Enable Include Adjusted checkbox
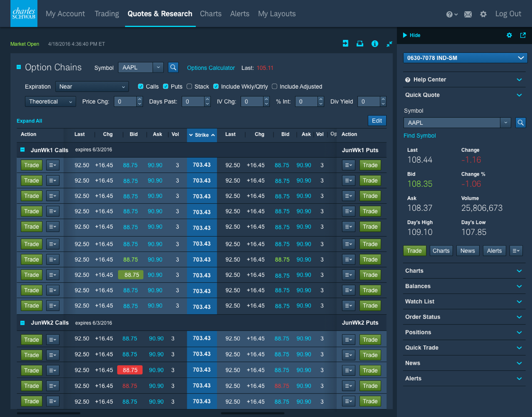Viewport: 532px width, 417px height. pyautogui.click(x=274, y=86)
